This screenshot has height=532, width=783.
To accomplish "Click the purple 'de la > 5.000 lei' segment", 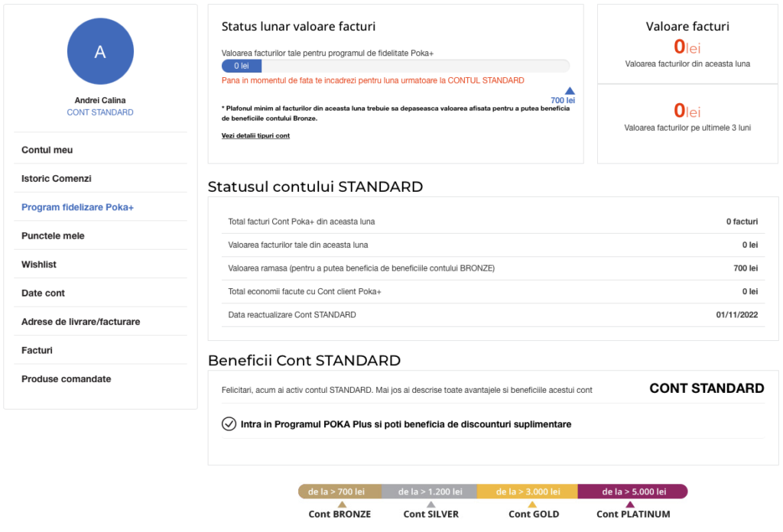I will point(633,491).
